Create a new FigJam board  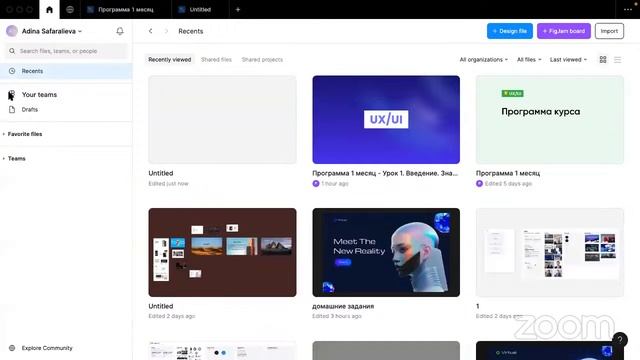tap(564, 31)
